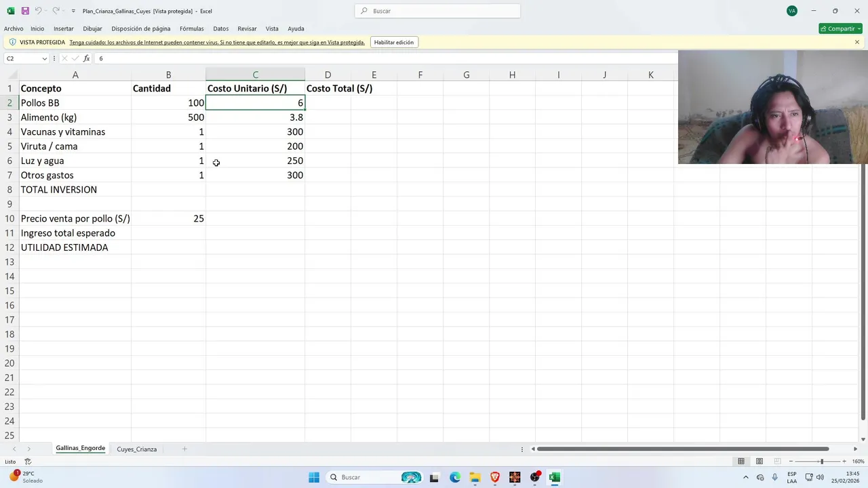Click cell "Vacunas y vitaminas"
The width and height of the screenshot is (868, 488).
75,131
